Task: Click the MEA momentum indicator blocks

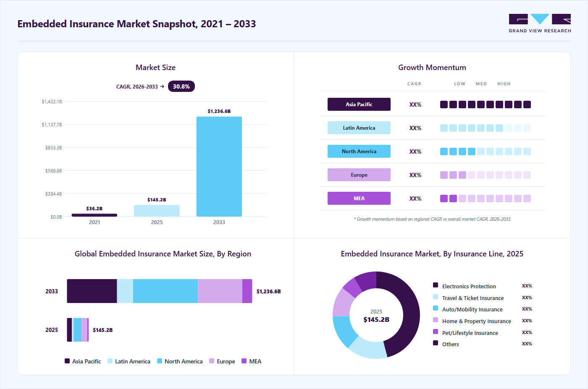Action: (x=486, y=198)
